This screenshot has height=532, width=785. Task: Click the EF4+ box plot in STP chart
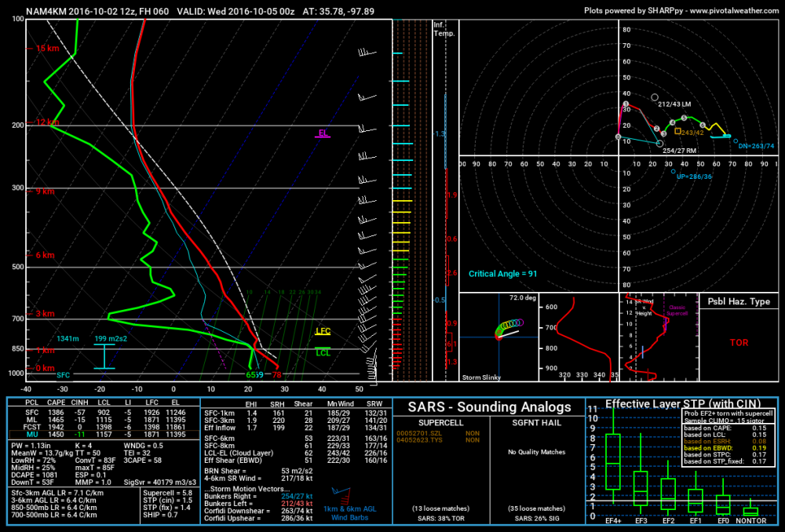613,461
